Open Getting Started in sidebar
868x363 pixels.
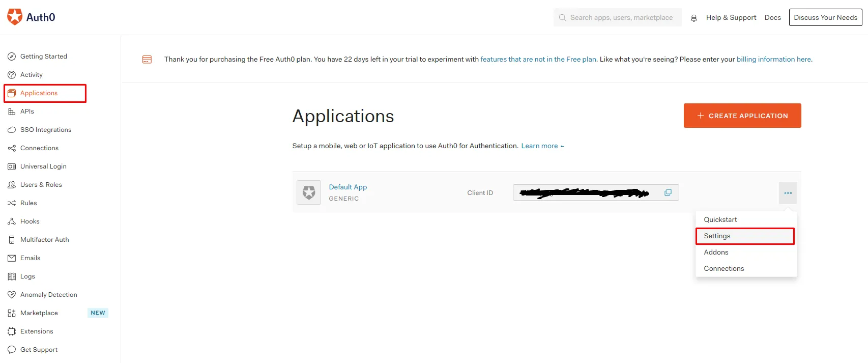[x=44, y=57]
